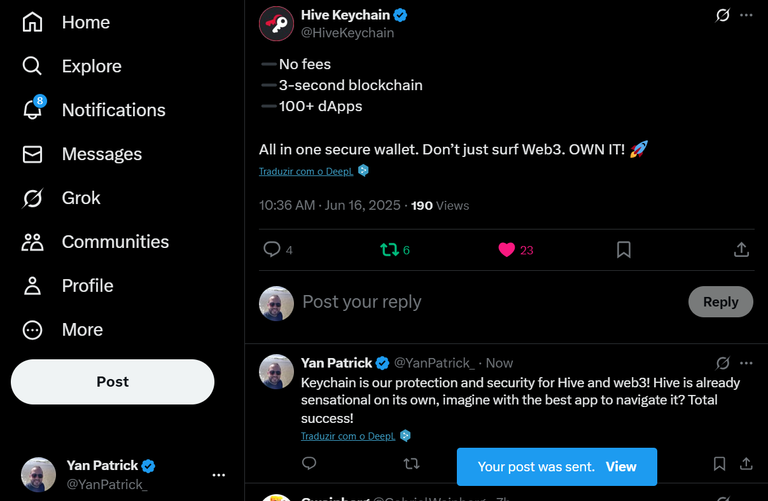Screen dimensions: 768x501
Task: Click the Grok icon on Hive Keychain post
Action: click(x=723, y=15)
